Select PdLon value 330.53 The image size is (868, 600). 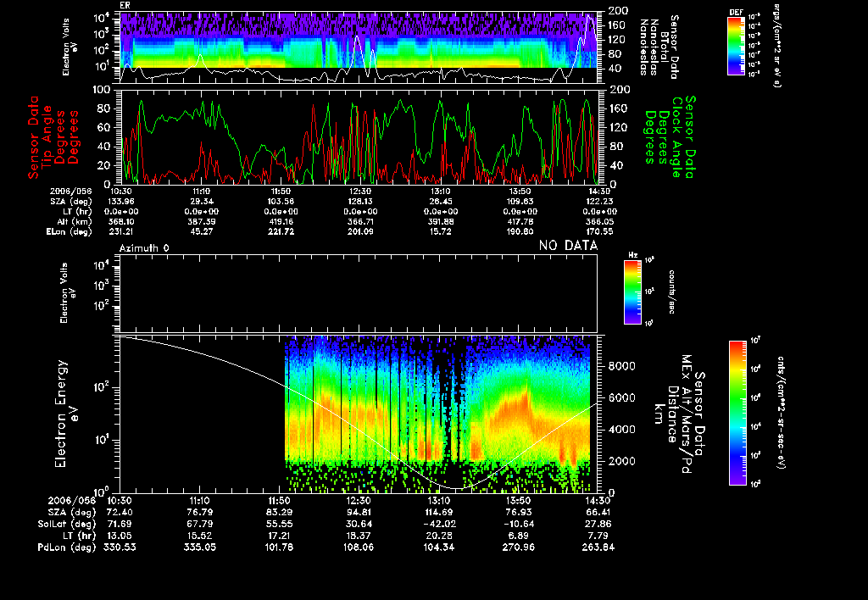[120, 547]
